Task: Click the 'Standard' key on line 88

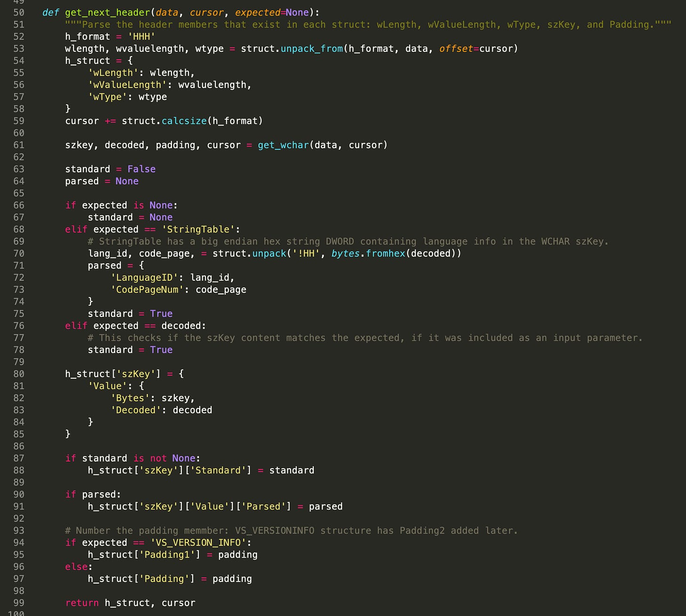Action: pyautogui.click(x=218, y=470)
